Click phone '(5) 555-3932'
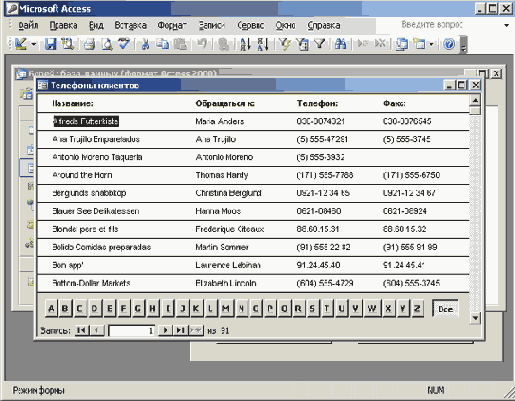The image size is (515, 401). 320,157
